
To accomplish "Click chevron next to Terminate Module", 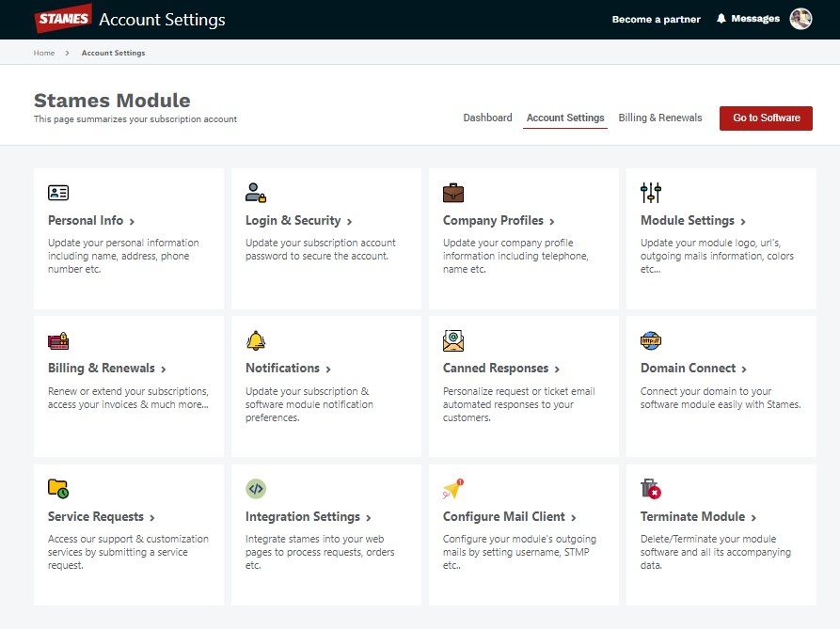I will (x=753, y=518).
